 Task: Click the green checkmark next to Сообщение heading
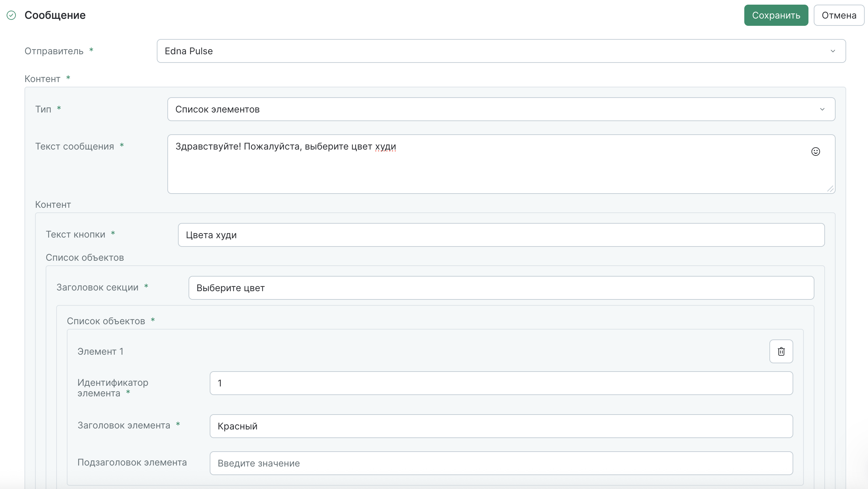[11, 15]
